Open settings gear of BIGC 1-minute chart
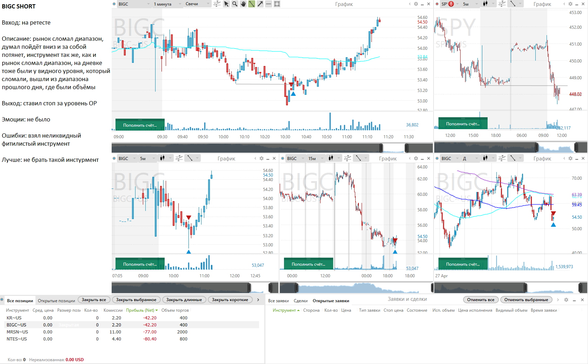Image resolution: width=588 pixels, height=364 pixels. point(416,4)
